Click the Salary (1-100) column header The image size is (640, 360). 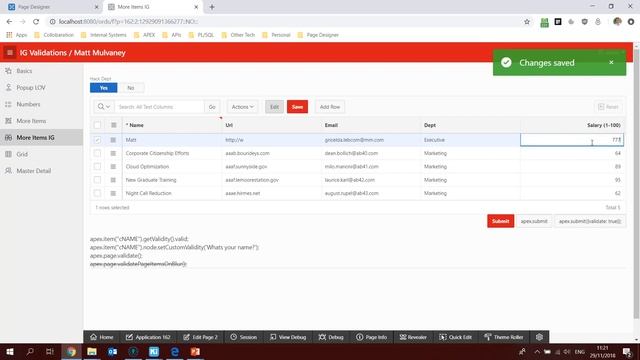pos(572,125)
